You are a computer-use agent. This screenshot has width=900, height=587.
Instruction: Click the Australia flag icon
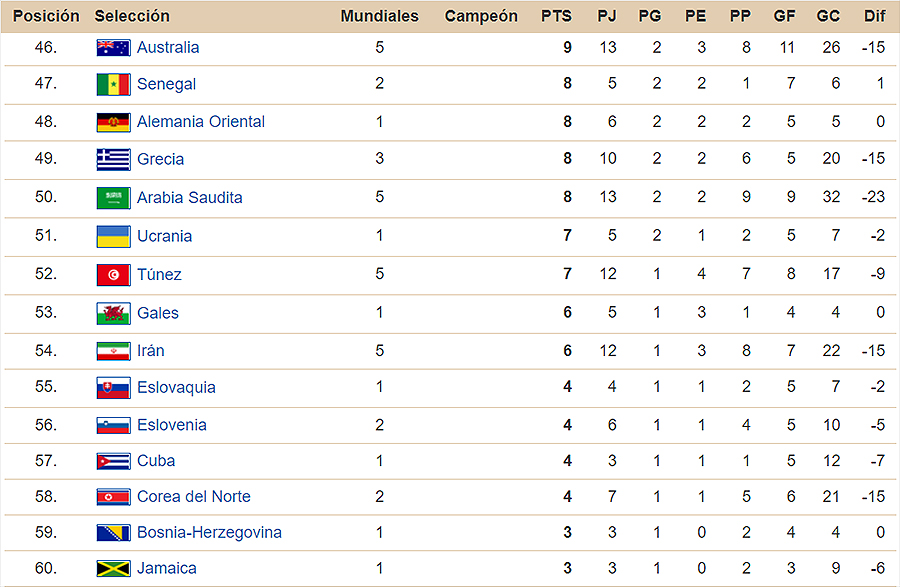(x=113, y=48)
